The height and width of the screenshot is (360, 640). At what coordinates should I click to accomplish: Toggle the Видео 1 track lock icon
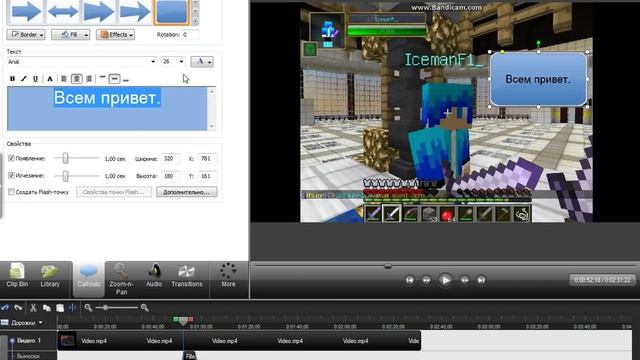pyautogui.click(x=12, y=340)
